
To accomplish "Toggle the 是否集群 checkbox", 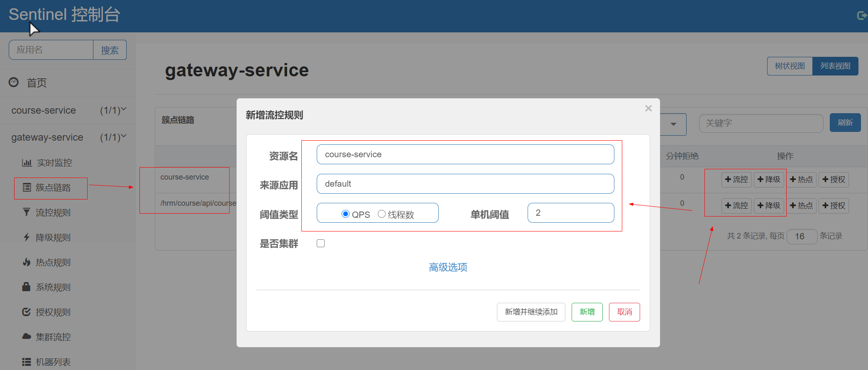I will click(x=321, y=243).
